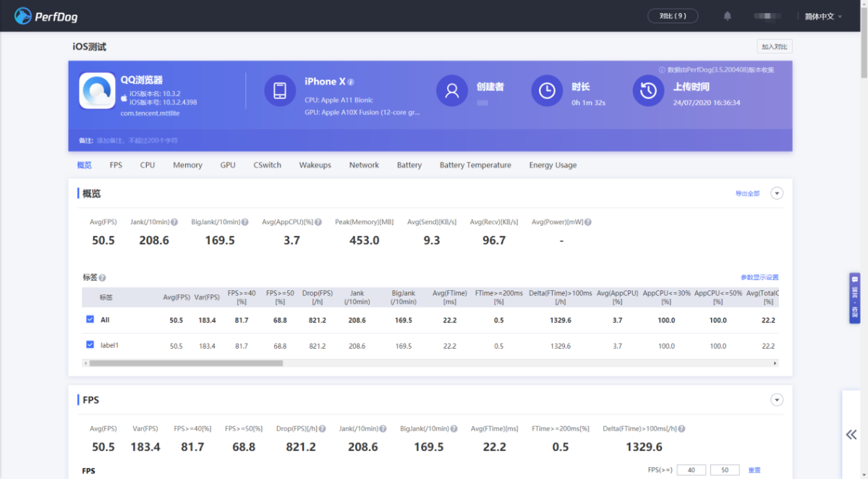Screen dimensions: 868x479
Task: Click the notification bell icon
Action: [728, 16]
